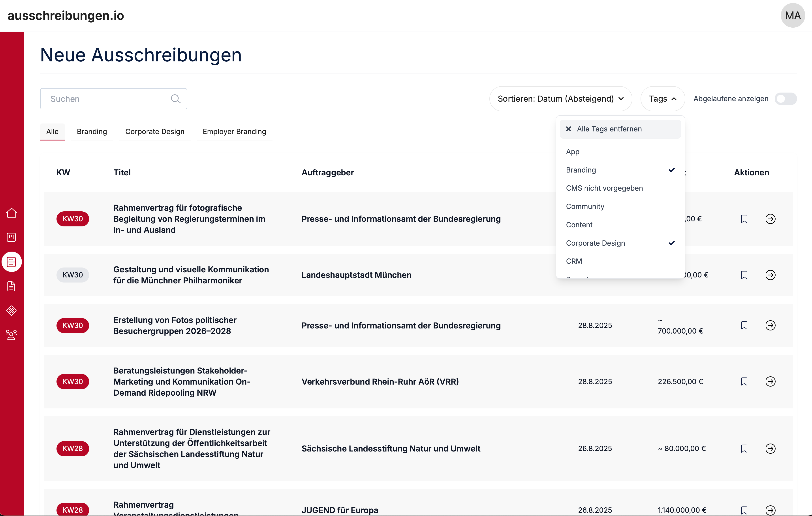Click the search magnifier icon
This screenshot has height=516, width=812.
(x=175, y=99)
